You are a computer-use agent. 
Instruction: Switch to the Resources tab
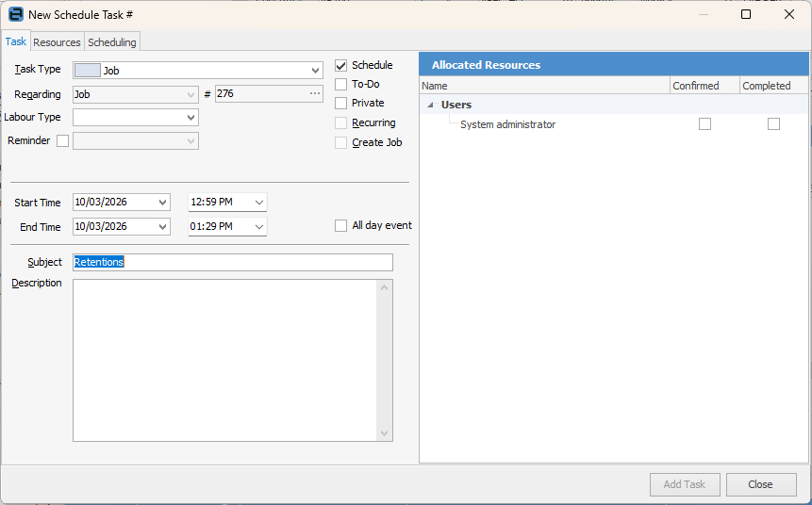point(57,42)
